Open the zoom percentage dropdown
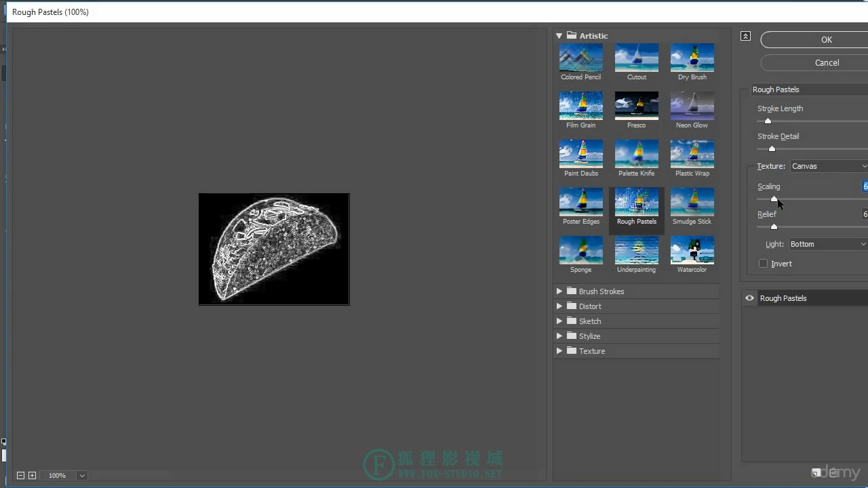Image resolution: width=868 pixels, height=488 pixels. tap(82, 476)
